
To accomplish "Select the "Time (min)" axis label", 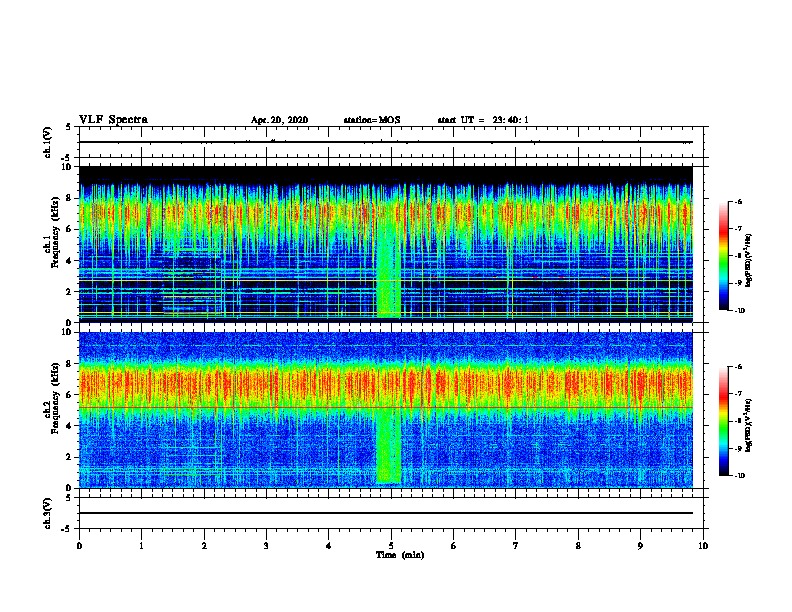I will (400, 555).
